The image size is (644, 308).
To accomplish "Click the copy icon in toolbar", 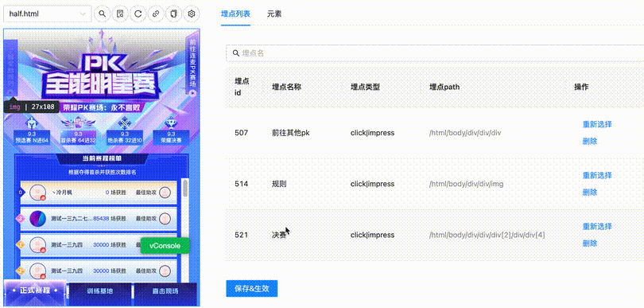I will [x=173, y=14].
